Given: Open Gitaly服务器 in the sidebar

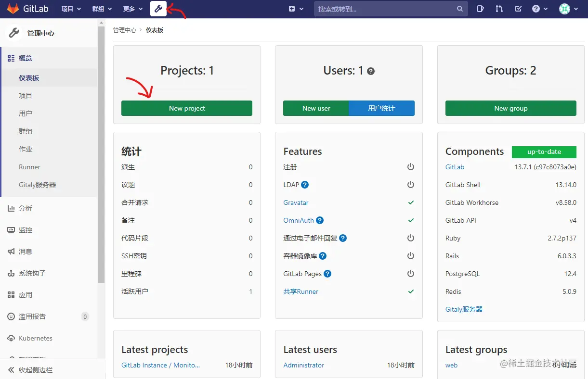Looking at the screenshot, I should coord(49,185).
